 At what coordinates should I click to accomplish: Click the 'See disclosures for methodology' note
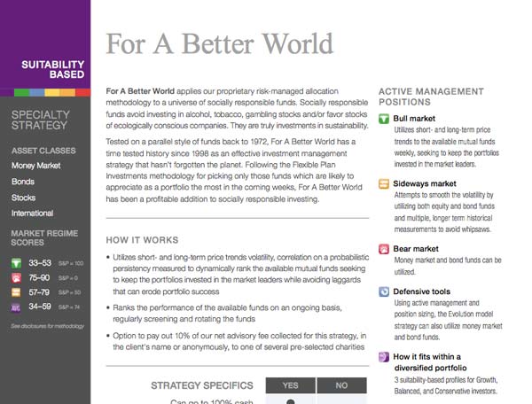48,326
